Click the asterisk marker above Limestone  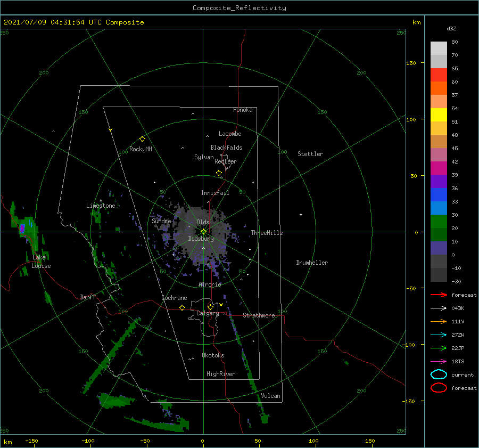[101, 201]
